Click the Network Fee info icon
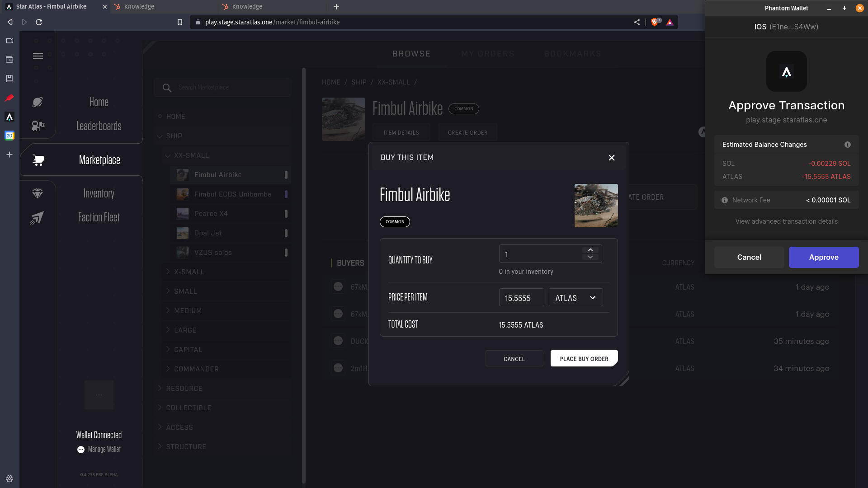The width and height of the screenshot is (868, 488). pyautogui.click(x=725, y=200)
